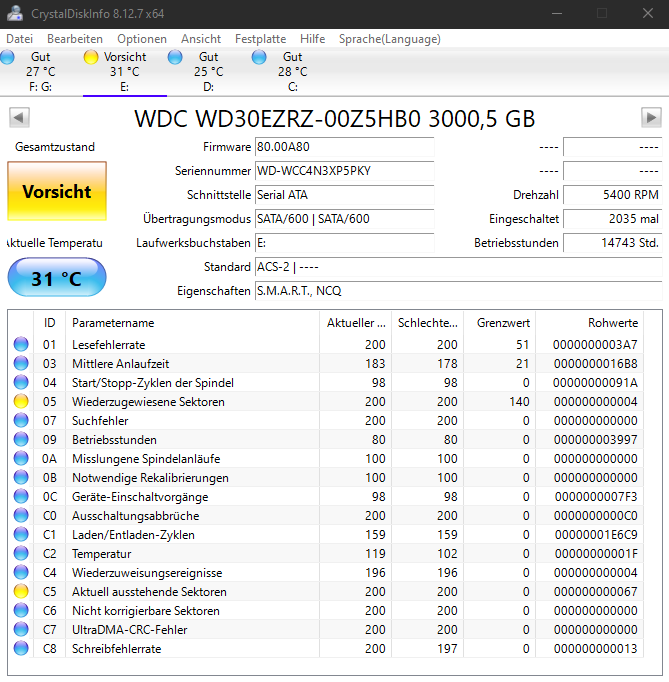Click the Laufwerksbuchstaben field E:
Screen dimensions: 669x682
pos(345,243)
